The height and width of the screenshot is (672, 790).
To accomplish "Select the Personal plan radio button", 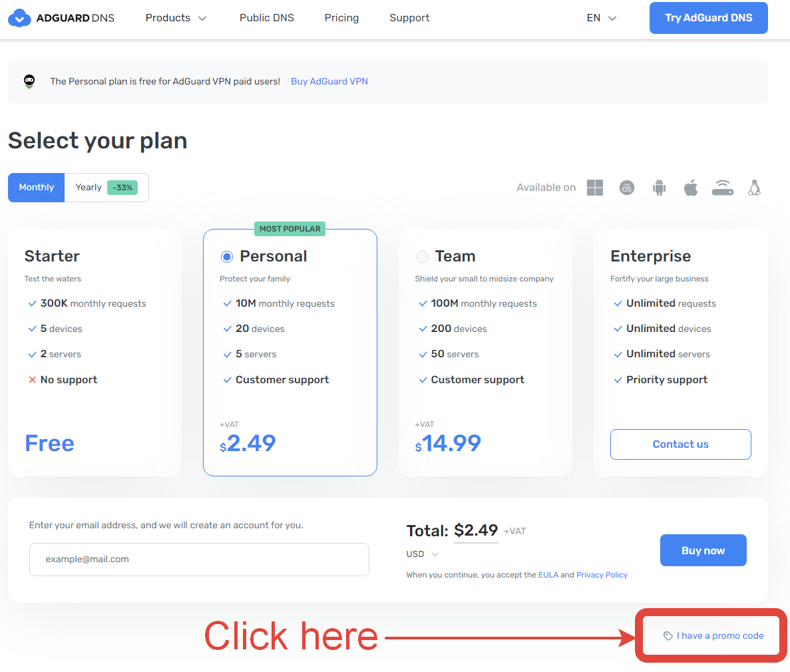I will (227, 257).
